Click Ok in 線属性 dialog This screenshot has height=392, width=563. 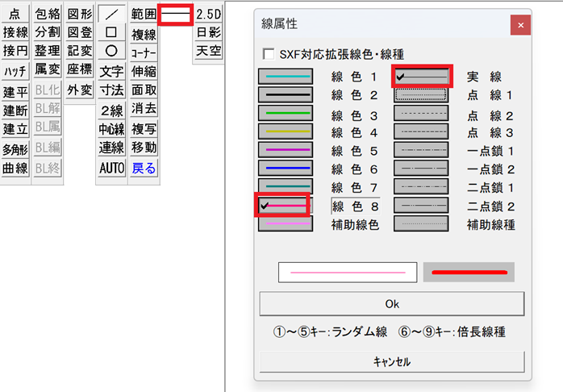point(392,304)
